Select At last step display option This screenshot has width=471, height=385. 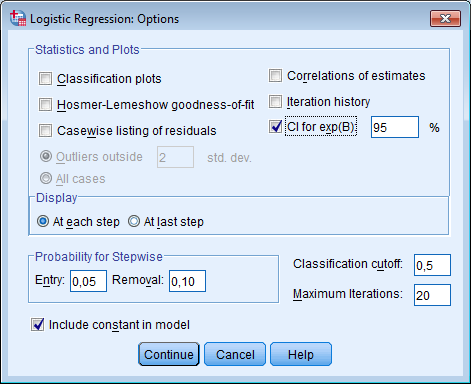tap(134, 221)
